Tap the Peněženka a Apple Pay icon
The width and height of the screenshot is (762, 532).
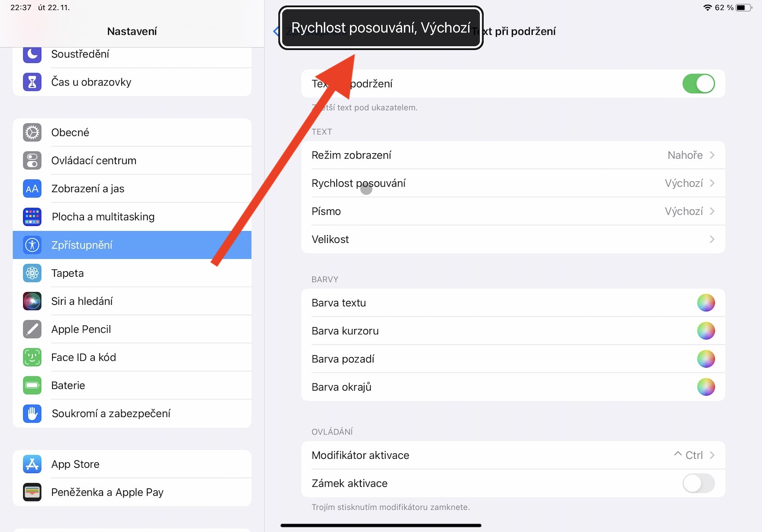[32, 492]
